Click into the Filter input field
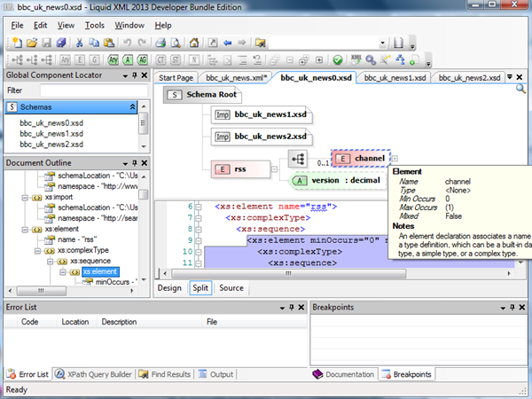Screen dimensions: 532x399 tap(94, 90)
